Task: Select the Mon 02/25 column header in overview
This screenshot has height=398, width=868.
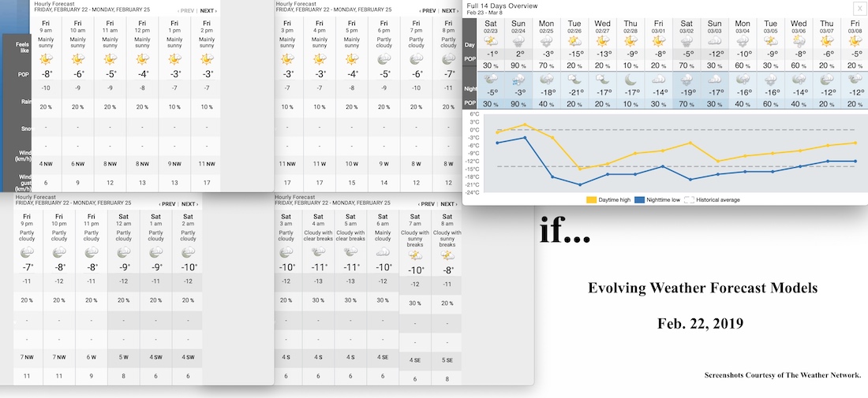Action: pos(546,27)
